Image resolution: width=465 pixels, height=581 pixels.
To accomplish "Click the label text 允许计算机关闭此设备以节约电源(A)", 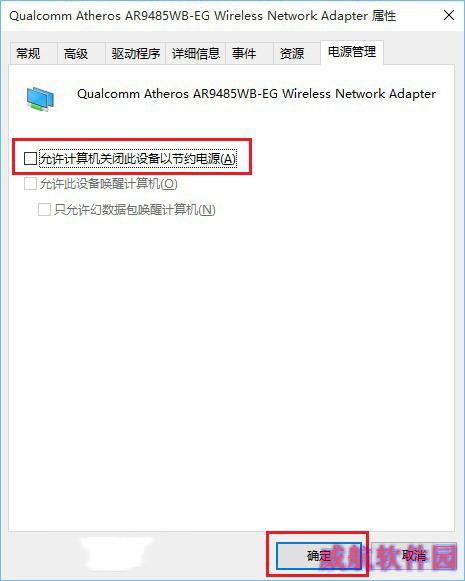I will pyautogui.click(x=137, y=159).
